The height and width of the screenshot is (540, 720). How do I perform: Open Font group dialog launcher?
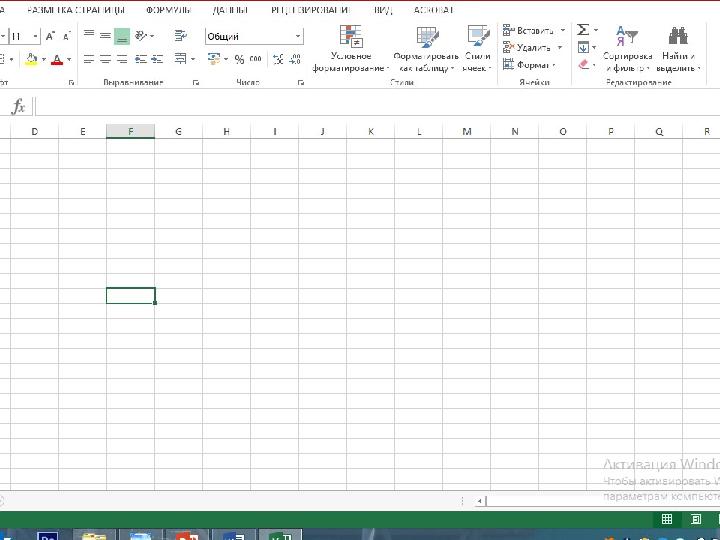click(x=71, y=83)
